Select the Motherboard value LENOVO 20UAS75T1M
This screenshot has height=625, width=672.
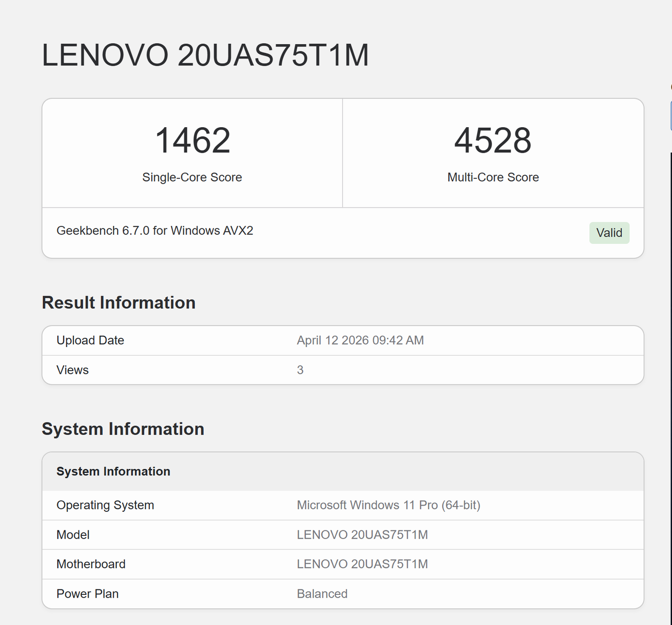[x=362, y=564]
